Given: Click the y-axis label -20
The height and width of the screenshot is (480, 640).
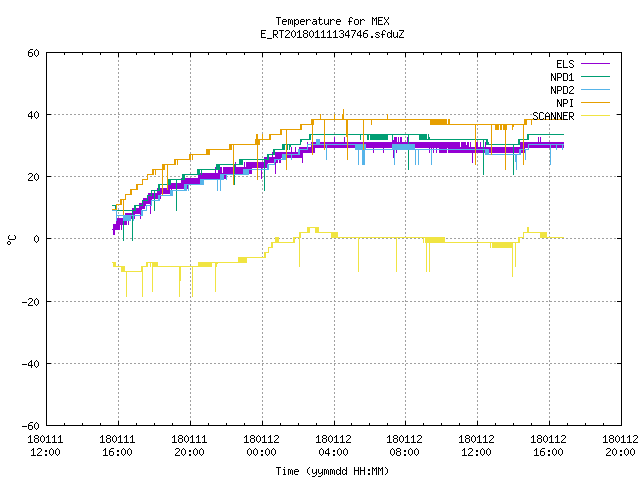Looking at the screenshot, I should 31,302.
